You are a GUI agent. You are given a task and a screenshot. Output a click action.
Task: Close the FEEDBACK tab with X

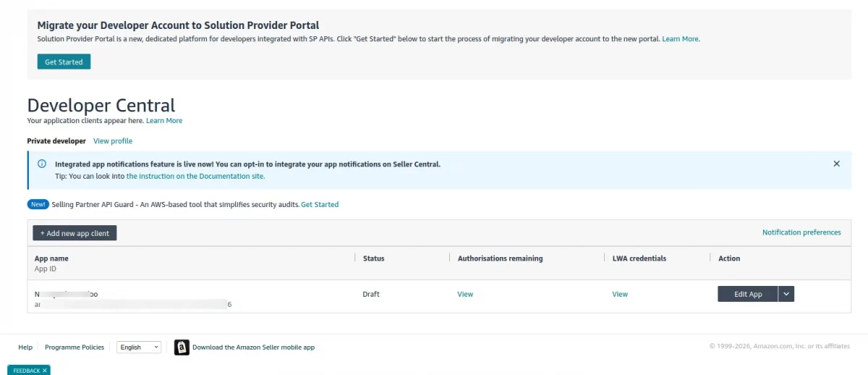44,371
